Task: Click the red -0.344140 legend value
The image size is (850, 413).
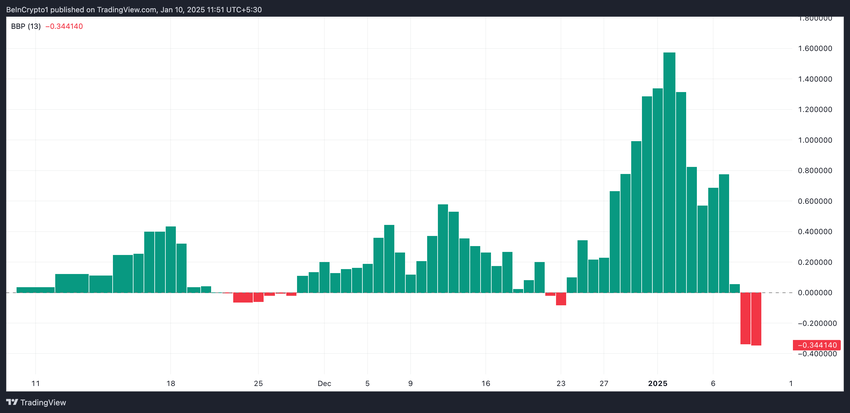Action: [x=64, y=26]
